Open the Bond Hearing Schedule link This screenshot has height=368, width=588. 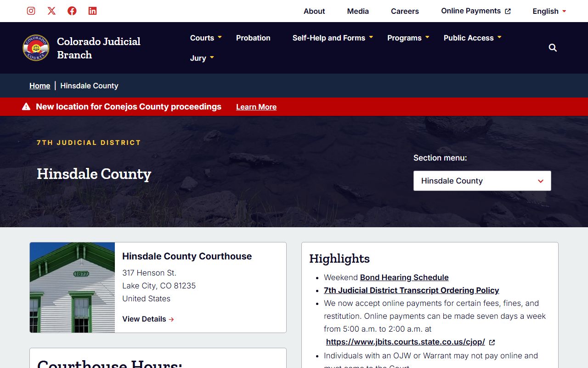[404, 277]
